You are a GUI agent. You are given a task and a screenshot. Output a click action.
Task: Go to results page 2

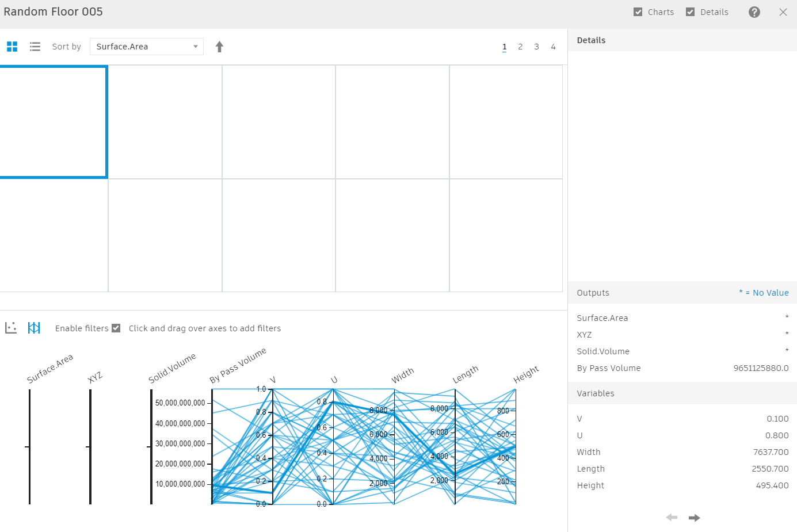click(520, 47)
